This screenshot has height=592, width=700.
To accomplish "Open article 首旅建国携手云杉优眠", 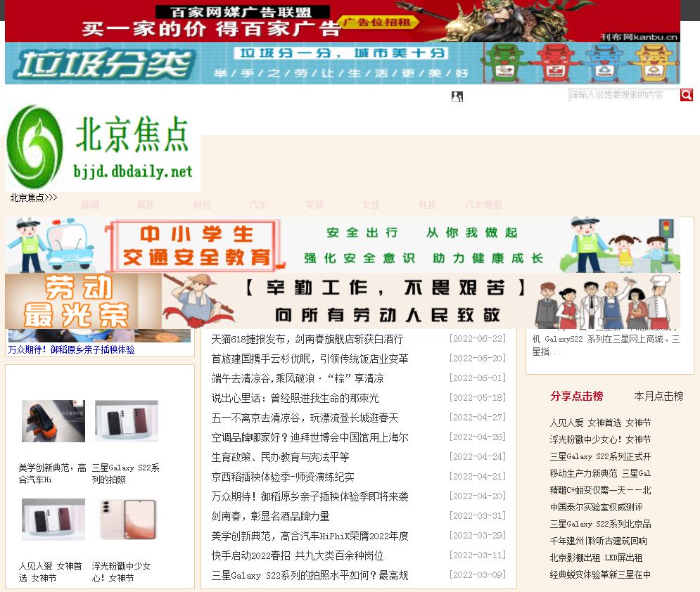I will [x=310, y=359].
